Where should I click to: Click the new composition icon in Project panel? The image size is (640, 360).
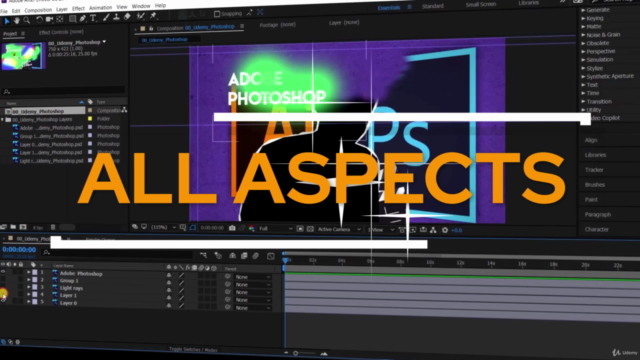[23, 227]
